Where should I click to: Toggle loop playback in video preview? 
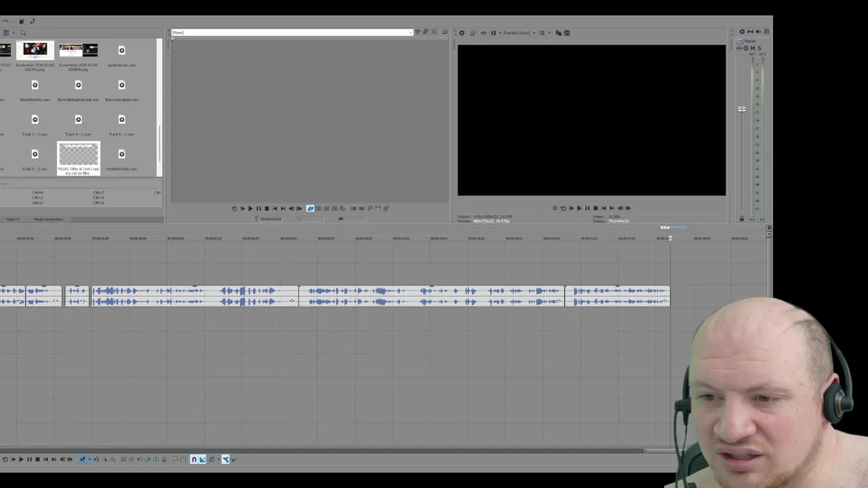click(563, 208)
